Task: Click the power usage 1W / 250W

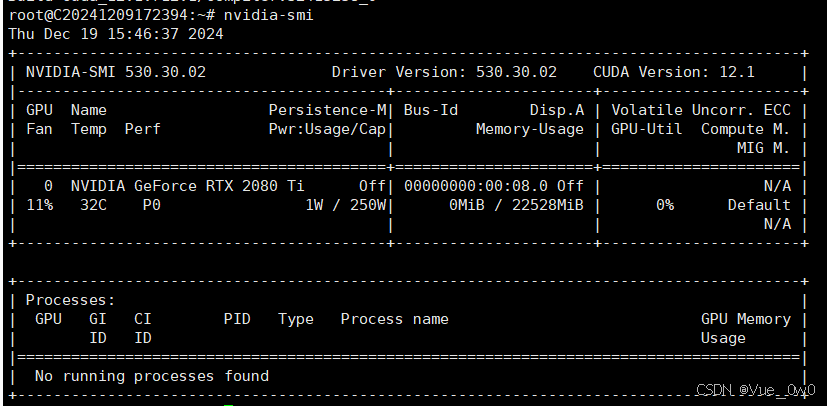Action: tap(345, 205)
